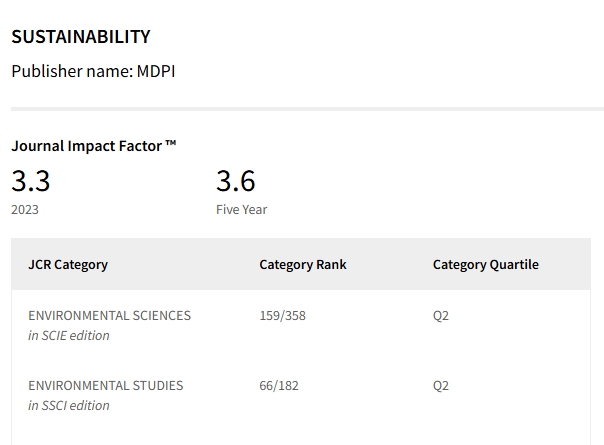Click the 2023 year label
This screenshot has width=604, height=445.
pyautogui.click(x=25, y=210)
